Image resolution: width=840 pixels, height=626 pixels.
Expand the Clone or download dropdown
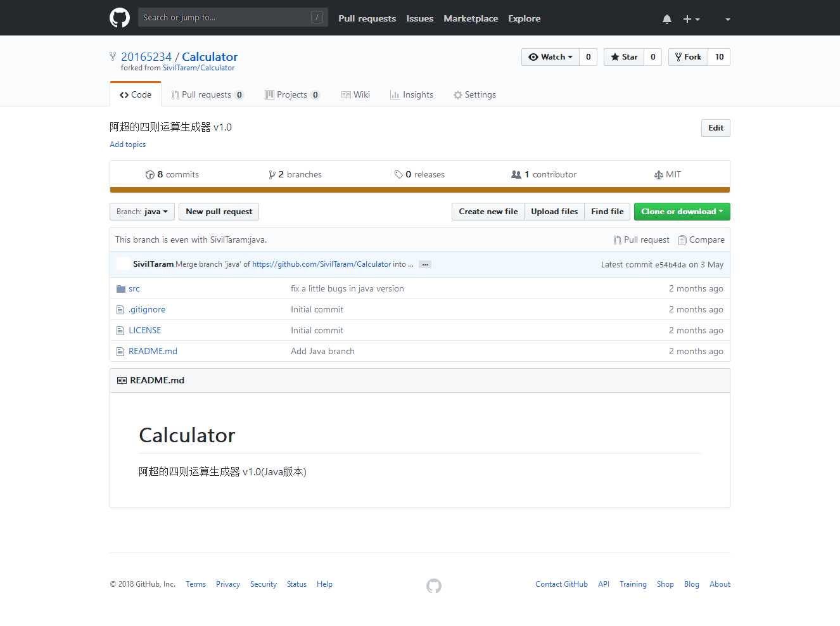click(682, 212)
